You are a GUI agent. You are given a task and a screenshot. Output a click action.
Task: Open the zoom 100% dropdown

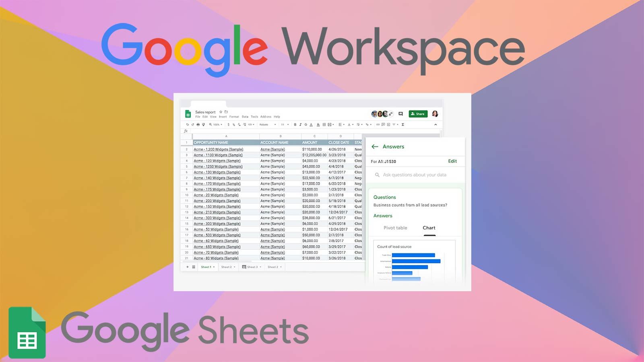pos(216,125)
